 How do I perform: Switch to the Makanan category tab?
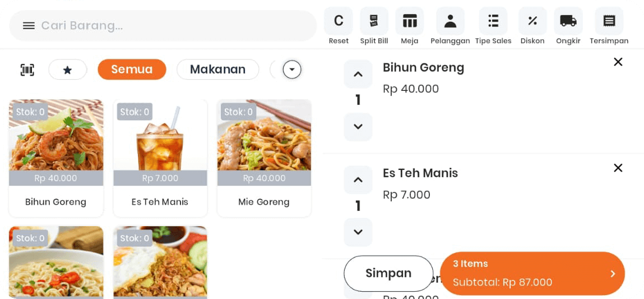pos(217,70)
